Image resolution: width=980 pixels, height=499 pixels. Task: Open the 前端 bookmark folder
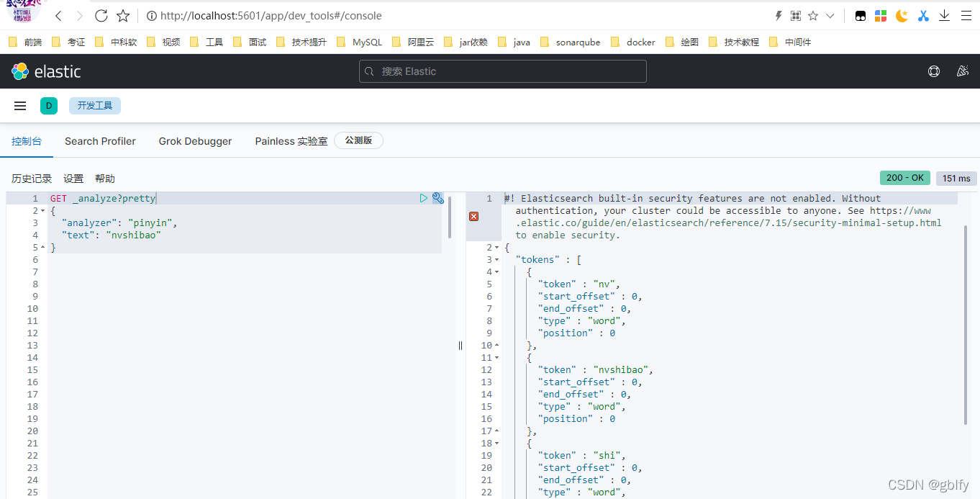click(25, 42)
